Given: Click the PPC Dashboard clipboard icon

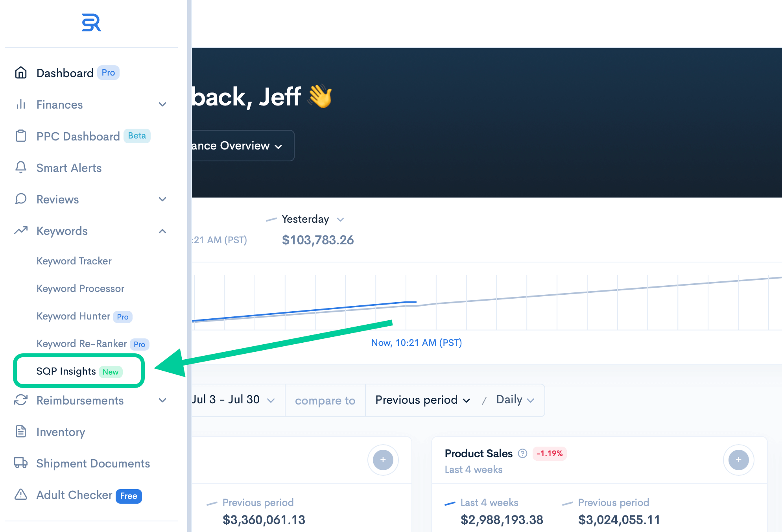Looking at the screenshot, I should 21,136.
